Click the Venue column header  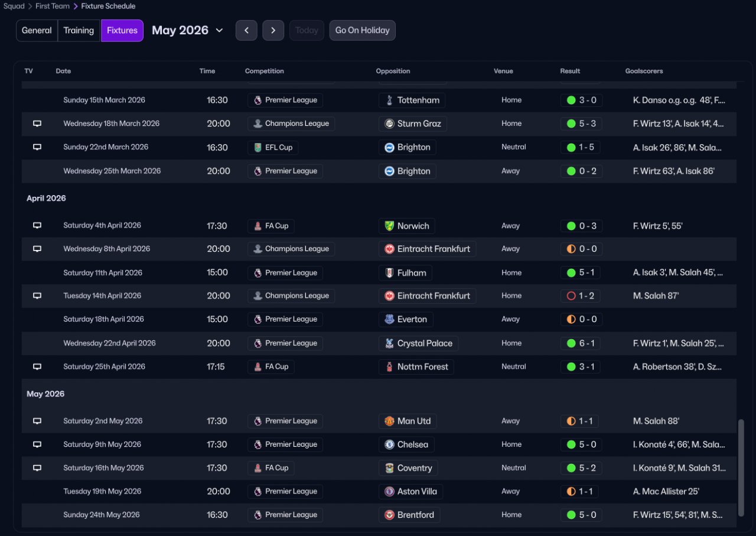coord(503,71)
